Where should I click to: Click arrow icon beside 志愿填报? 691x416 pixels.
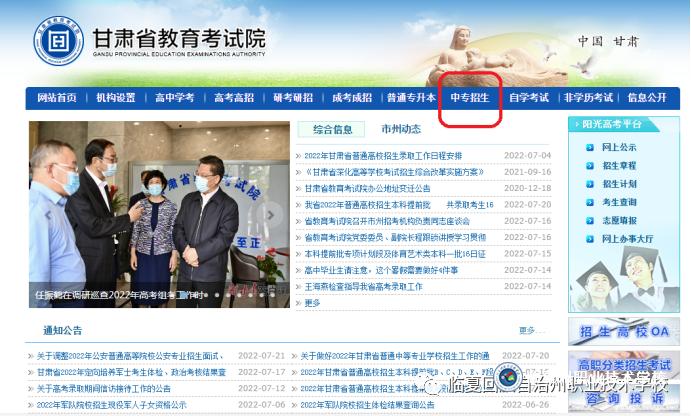590,221
